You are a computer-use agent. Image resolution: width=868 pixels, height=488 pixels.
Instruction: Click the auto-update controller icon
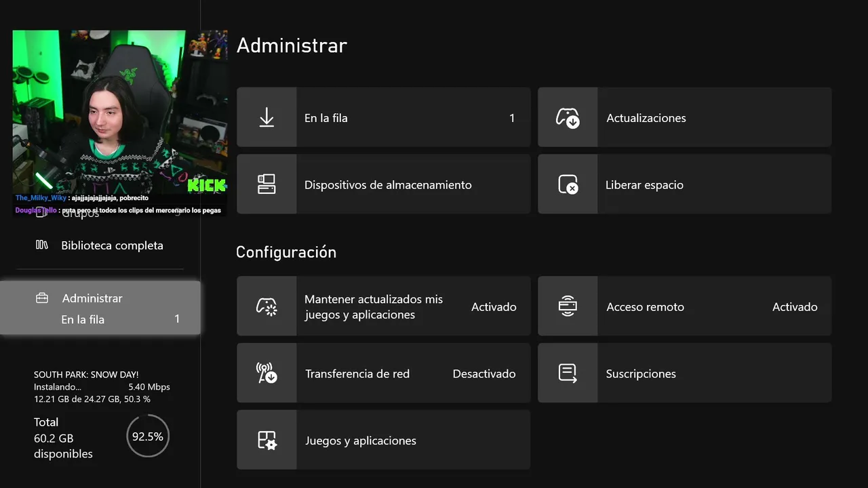coord(267,306)
